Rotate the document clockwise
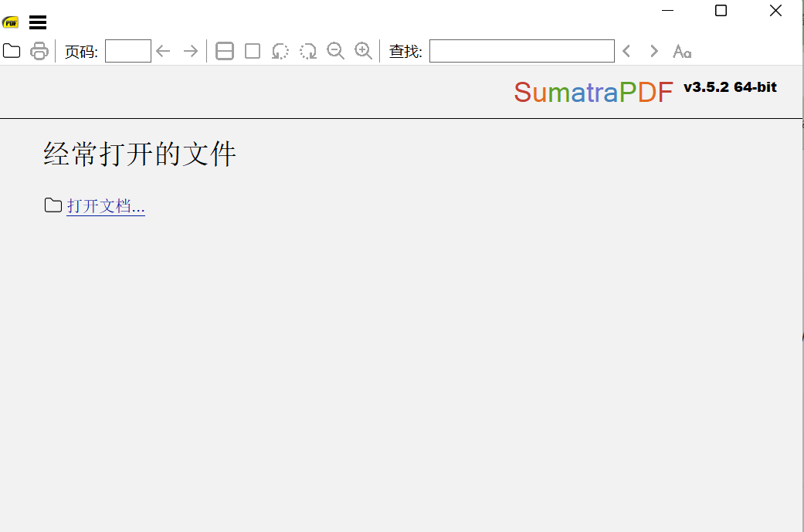The height and width of the screenshot is (532, 804). pyautogui.click(x=307, y=50)
